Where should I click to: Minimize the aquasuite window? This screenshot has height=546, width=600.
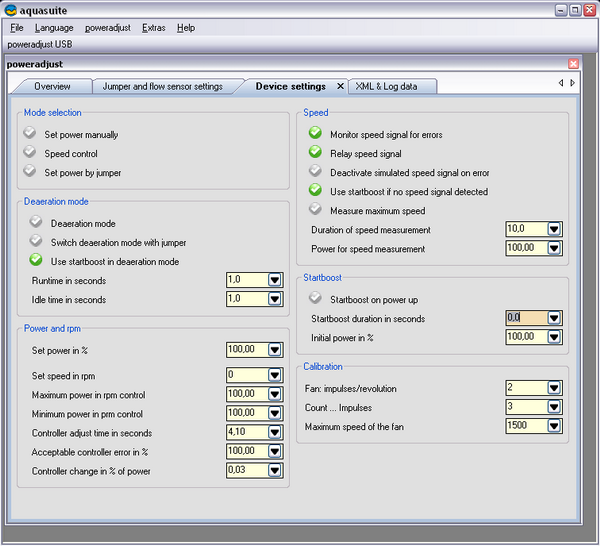[x=561, y=10]
